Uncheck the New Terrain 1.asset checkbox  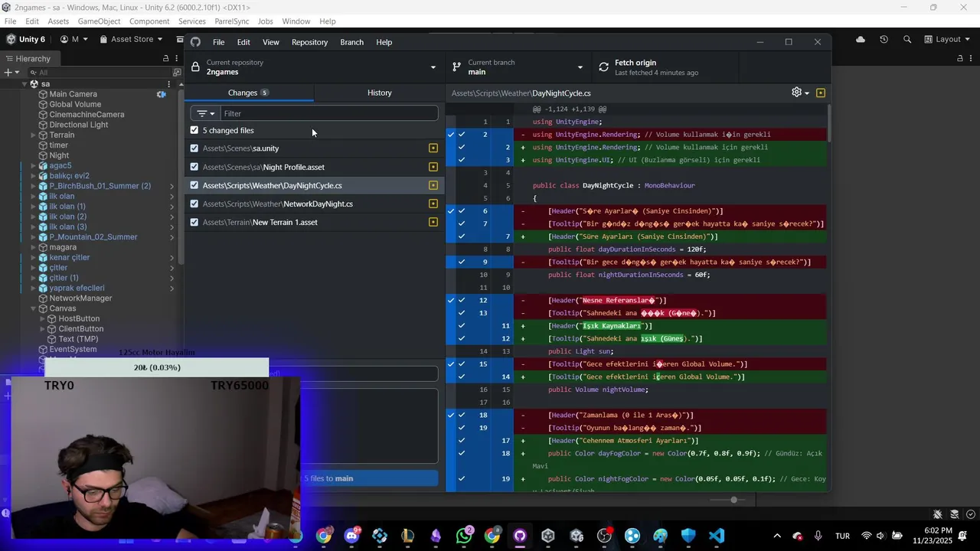point(194,222)
